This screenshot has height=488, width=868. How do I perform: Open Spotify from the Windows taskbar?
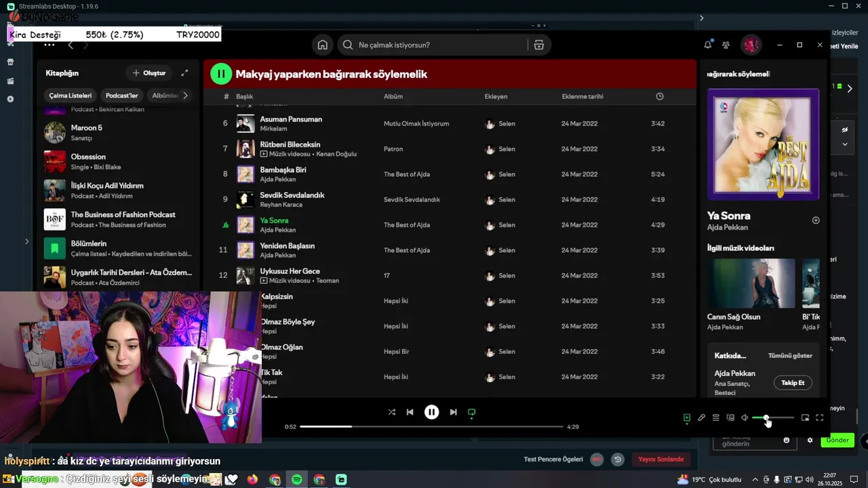(296, 479)
